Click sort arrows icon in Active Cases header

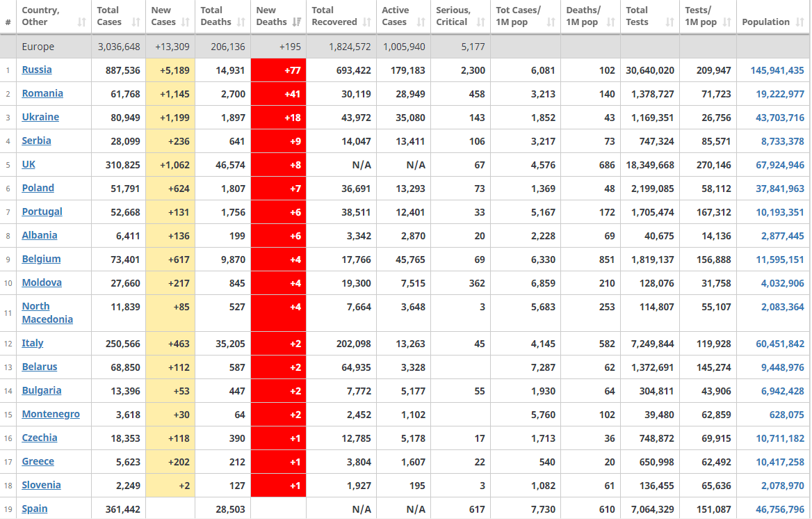421,22
